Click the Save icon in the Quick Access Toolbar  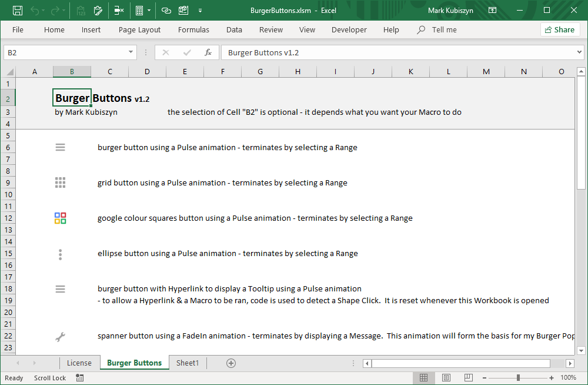pos(18,11)
